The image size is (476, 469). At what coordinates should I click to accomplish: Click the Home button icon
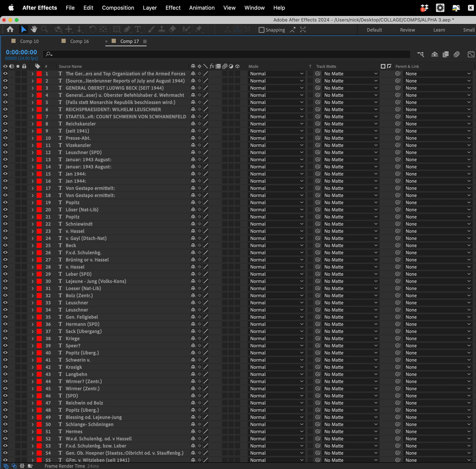[x=10, y=29]
